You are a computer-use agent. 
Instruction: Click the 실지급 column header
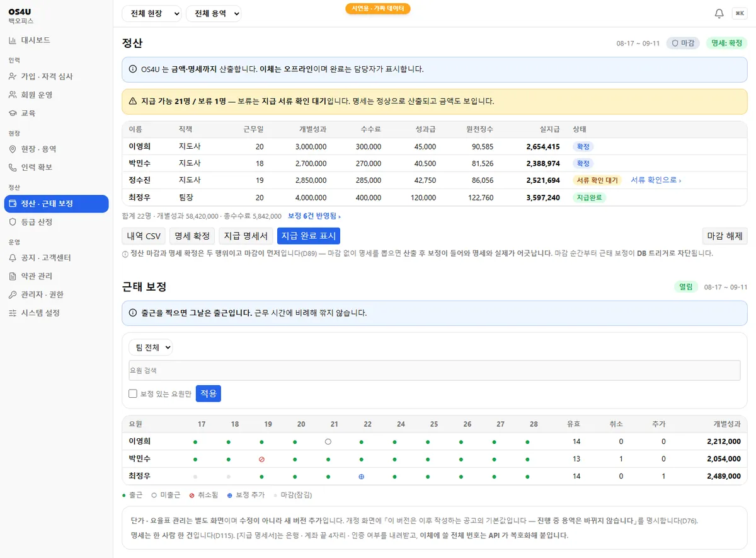[549, 129]
